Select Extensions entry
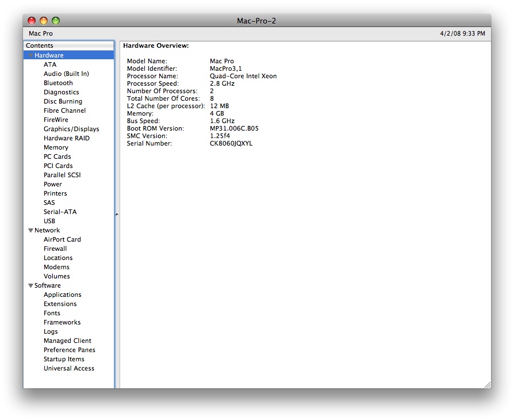 point(60,304)
